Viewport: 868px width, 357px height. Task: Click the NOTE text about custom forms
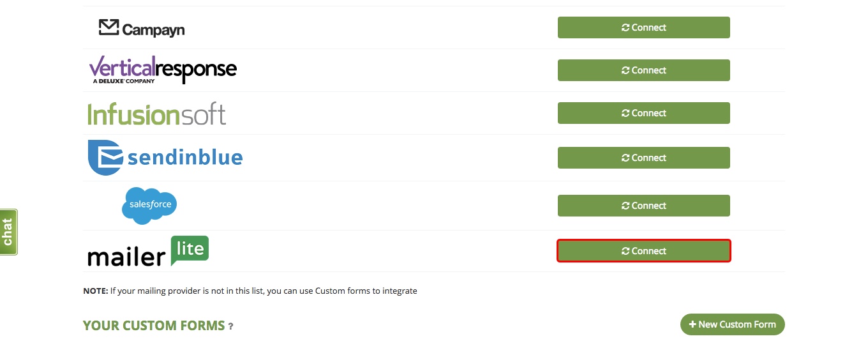250,291
